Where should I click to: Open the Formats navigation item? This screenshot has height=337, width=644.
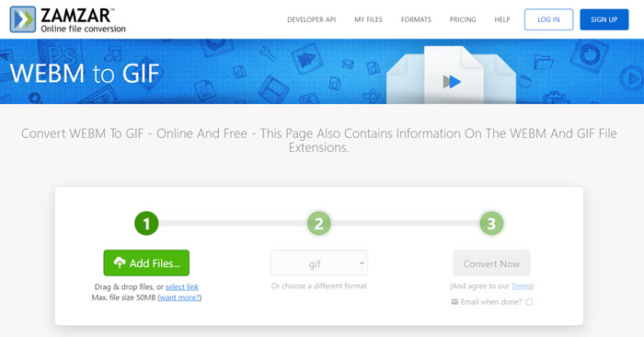click(x=416, y=19)
